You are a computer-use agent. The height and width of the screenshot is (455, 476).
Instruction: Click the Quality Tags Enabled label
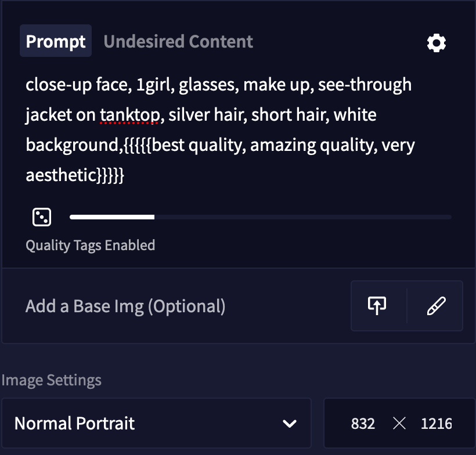(90, 245)
